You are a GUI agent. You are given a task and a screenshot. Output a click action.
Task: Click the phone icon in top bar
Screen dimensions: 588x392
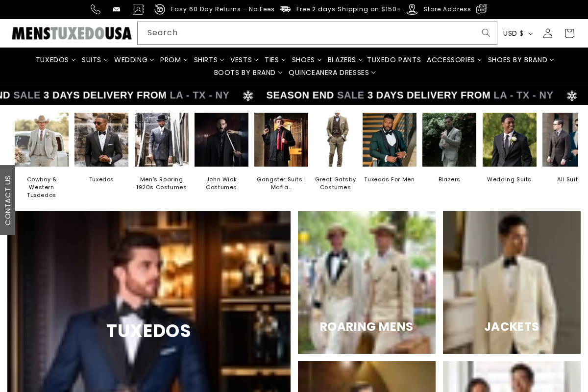[95, 9]
